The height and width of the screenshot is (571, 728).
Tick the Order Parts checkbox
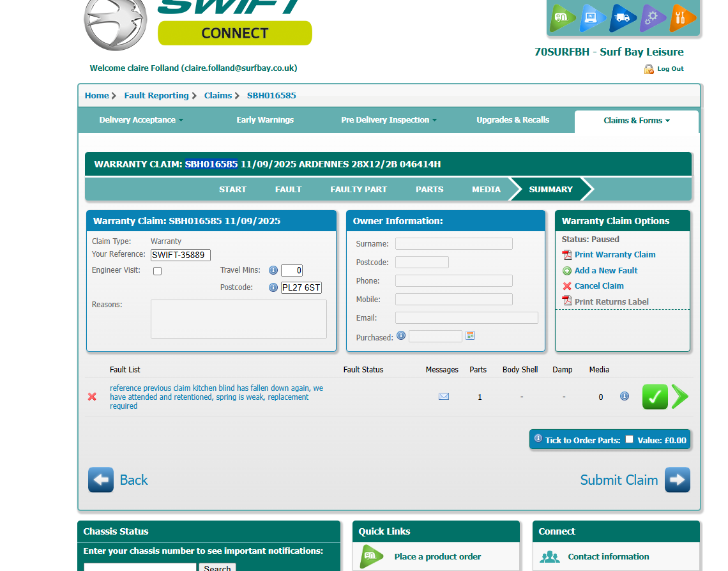pos(629,439)
